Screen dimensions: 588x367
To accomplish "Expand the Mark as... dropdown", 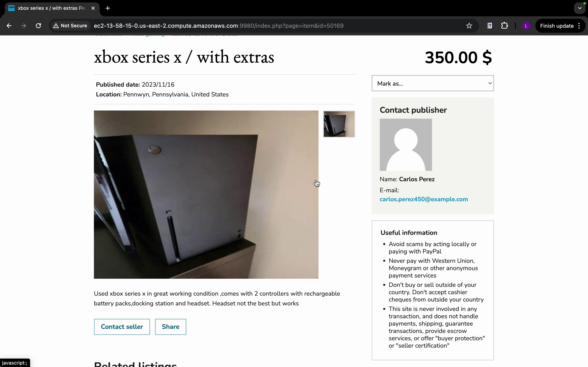I will pyautogui.click(x=432, y=83).
